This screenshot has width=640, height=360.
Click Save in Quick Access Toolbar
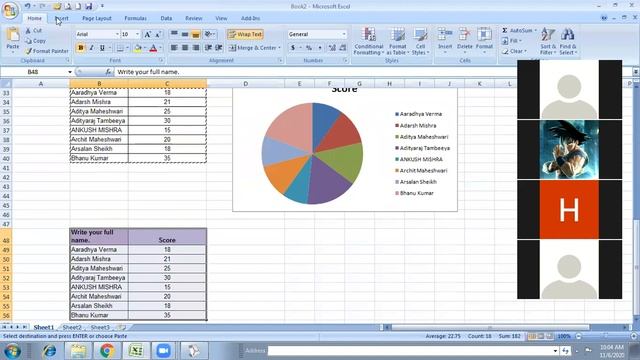(89, 6)
